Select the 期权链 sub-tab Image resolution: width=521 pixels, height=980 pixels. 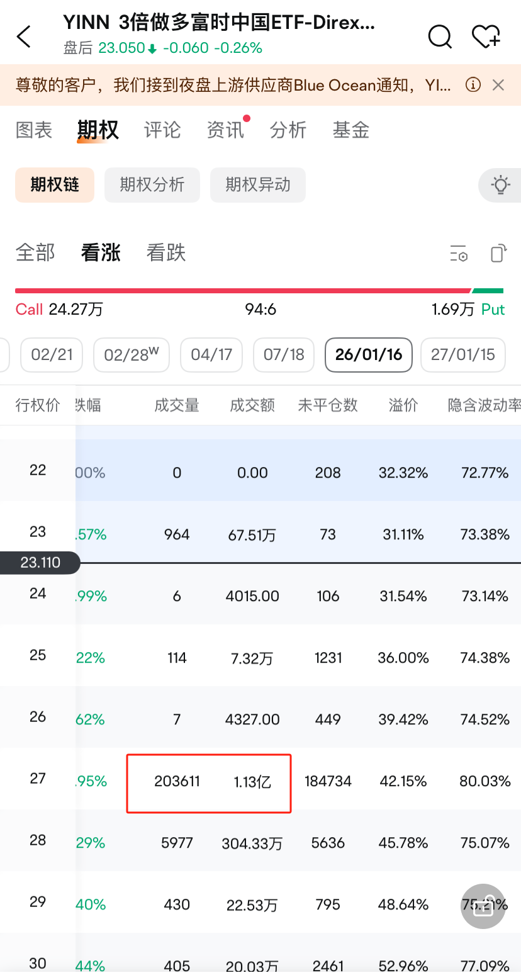point(55,185)
